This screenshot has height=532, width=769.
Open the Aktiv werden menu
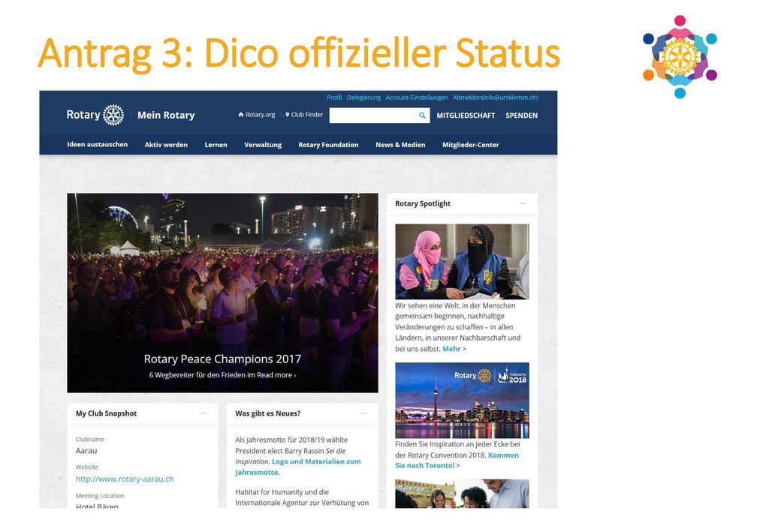[166, 145]
